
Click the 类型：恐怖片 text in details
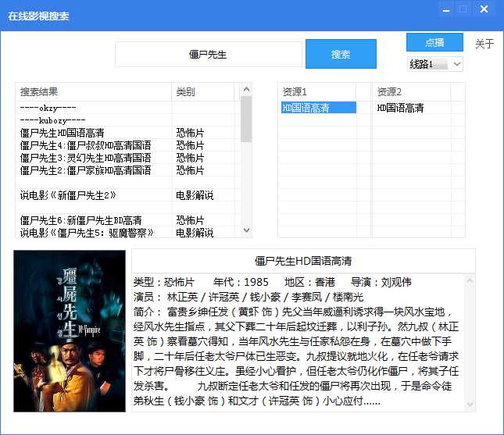coord(164,282)
